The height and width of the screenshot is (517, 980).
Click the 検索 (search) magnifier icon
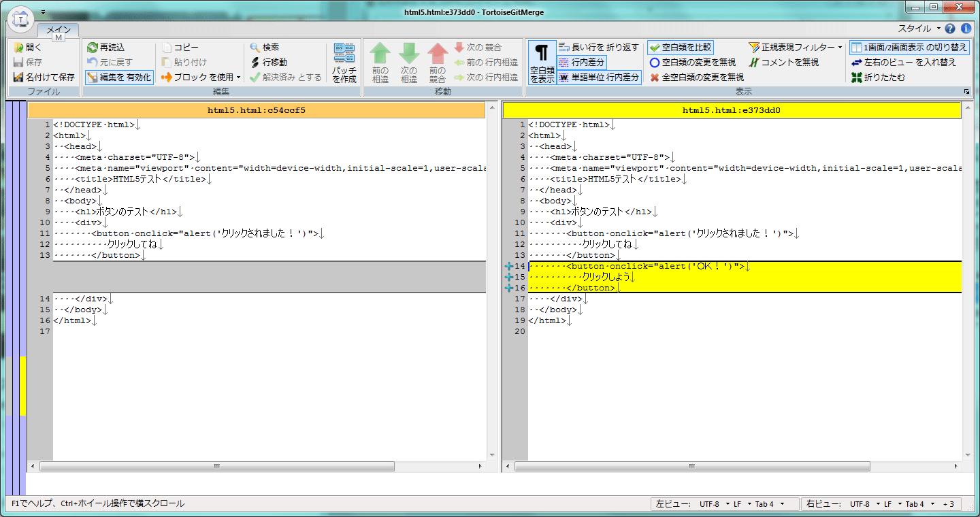tap(255, 48)
